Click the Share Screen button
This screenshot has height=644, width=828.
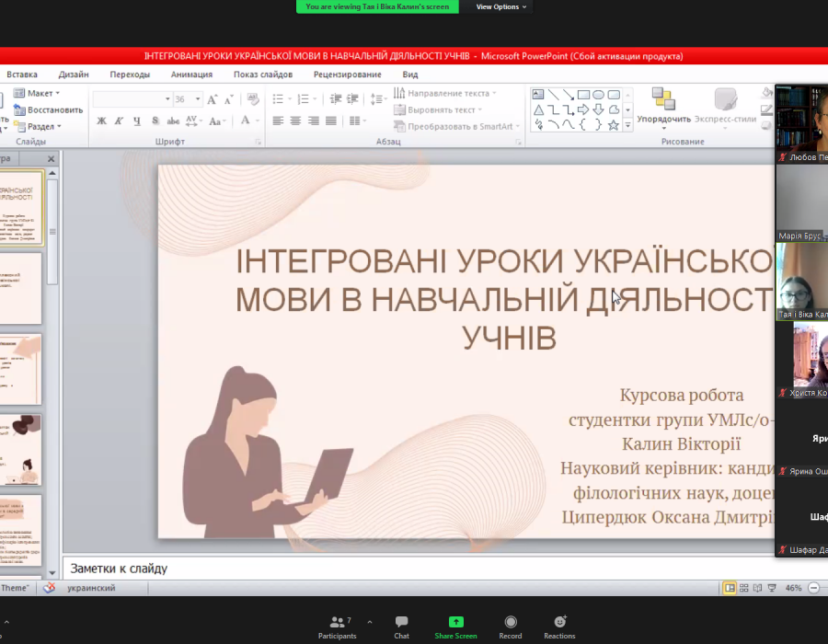point(455,627)
